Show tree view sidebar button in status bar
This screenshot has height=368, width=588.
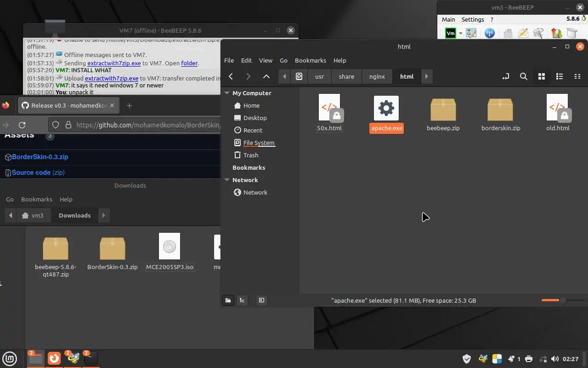pos(242,300)
